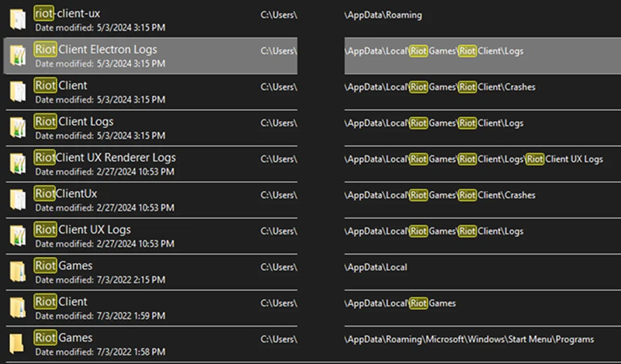Click folder icon for Riot Client UX Renderer Logs

tap(18, 164)
